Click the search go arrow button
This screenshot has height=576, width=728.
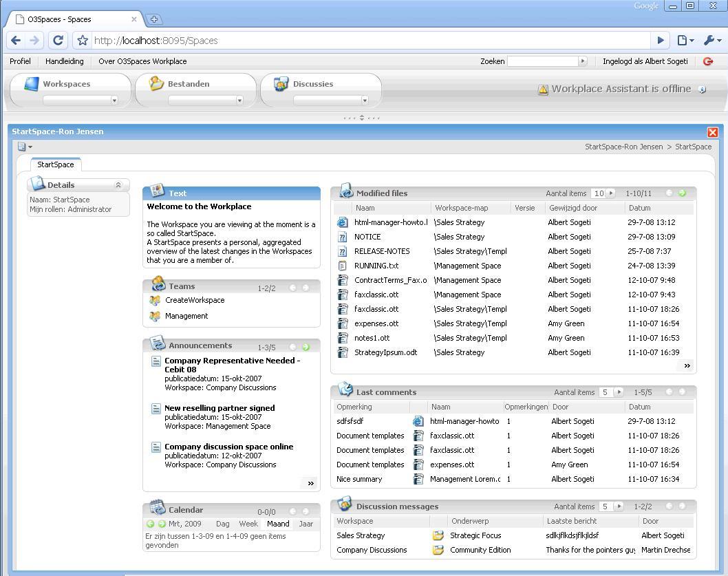[x=582, y=61]
